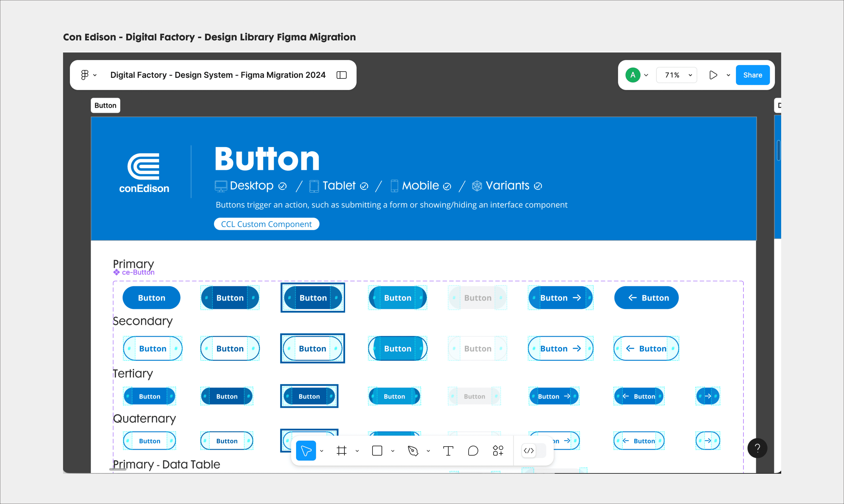844x504 pixels.
Task: Open the Figma main menu logo
Action: tap(85, 75)
